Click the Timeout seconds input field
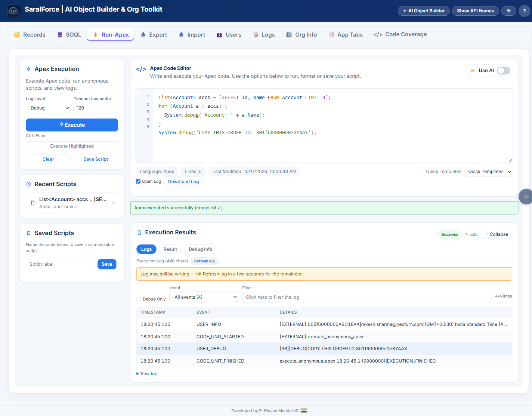532x416 pixels. tap(96, 108)
